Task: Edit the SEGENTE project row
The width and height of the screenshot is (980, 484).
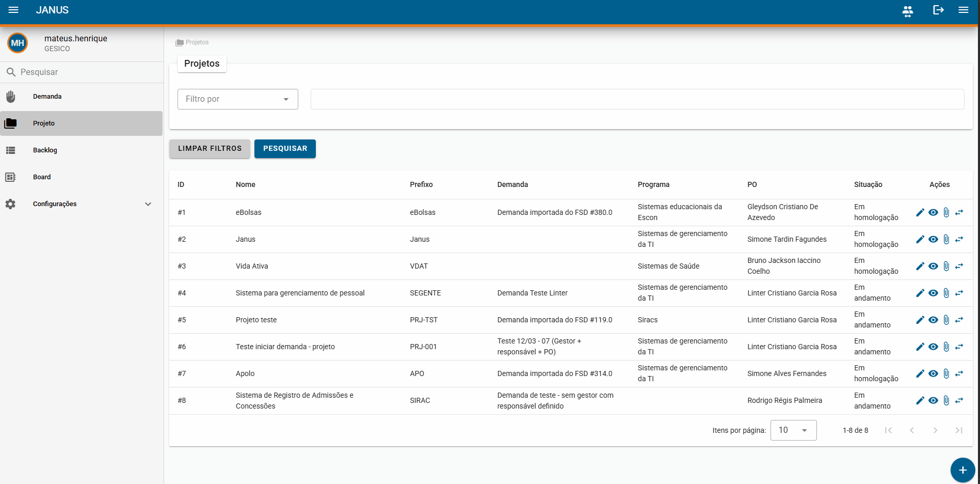Action: point(920,293)
